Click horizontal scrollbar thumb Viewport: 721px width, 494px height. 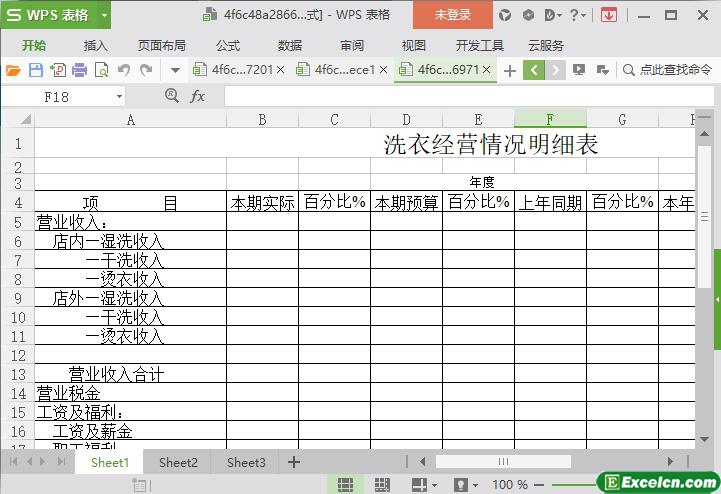503,461
